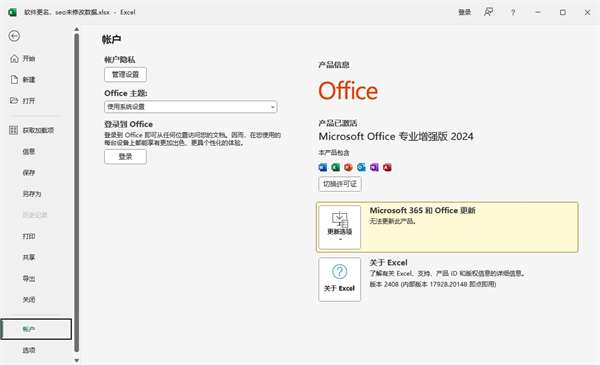Open the 选项 options menu item

tap(29, 350)
